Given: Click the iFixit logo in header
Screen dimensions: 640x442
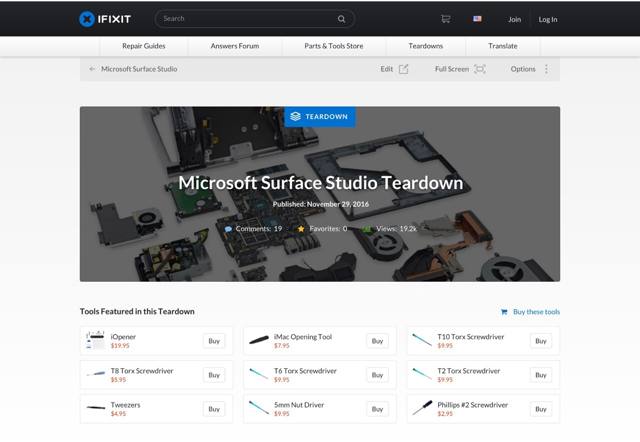Looking at the screenshot, I should pos(105,18).
